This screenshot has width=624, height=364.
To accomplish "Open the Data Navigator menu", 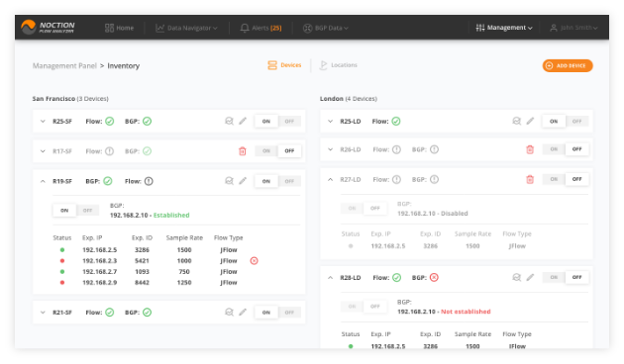I will coord(186,28).
